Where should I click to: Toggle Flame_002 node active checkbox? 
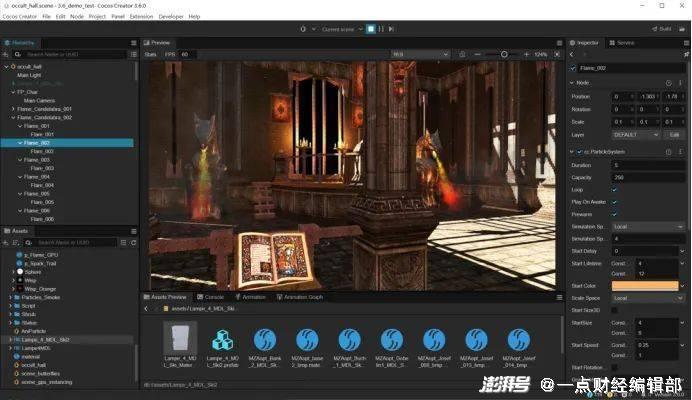(573, 68)
